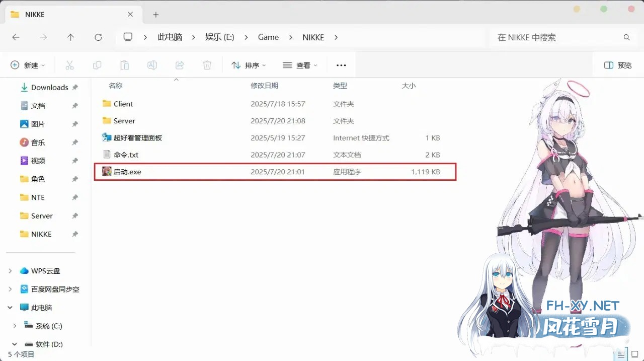Click the 名称 column header
Viewport: 644px width, 361px height.
pyautogui.click(x=115, y=85)
